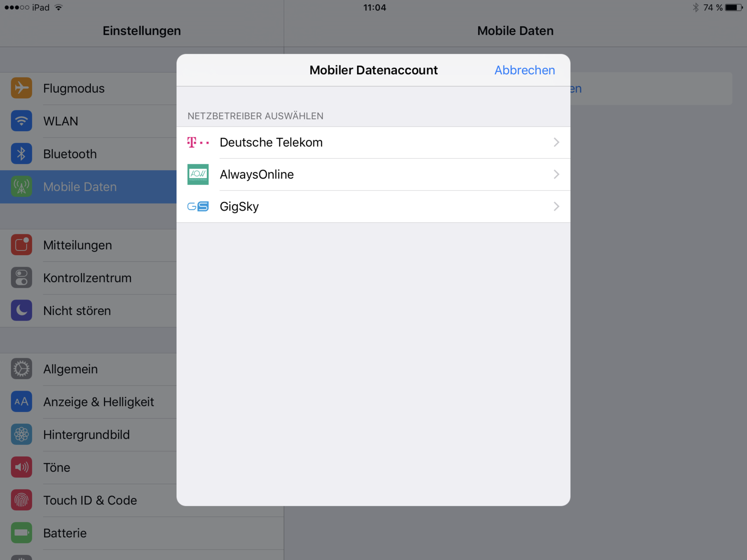Tap the Mobile Daten antenna icon
747x560 pixels.
[21, 187]
